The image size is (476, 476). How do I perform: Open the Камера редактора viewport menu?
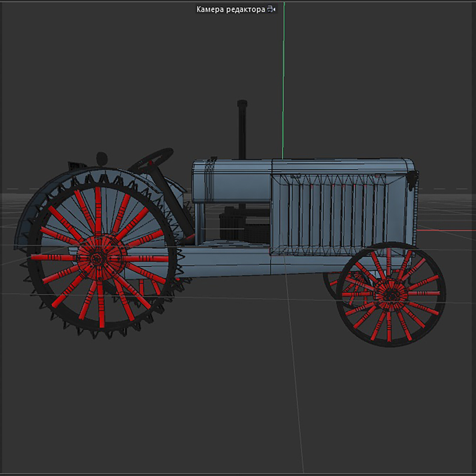[233, 9]
